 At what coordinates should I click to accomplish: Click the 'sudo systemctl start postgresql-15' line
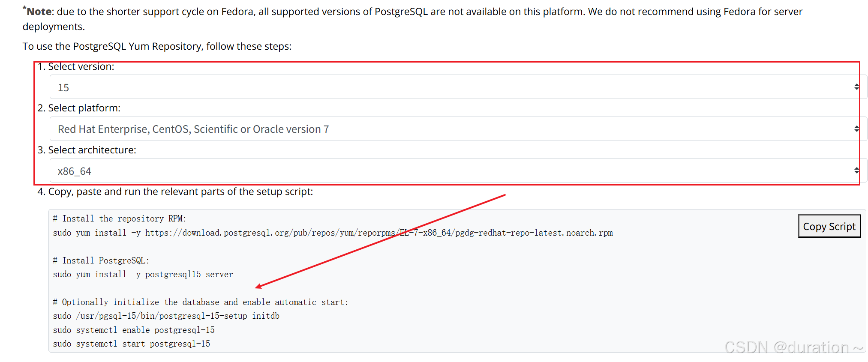[132, 344]
